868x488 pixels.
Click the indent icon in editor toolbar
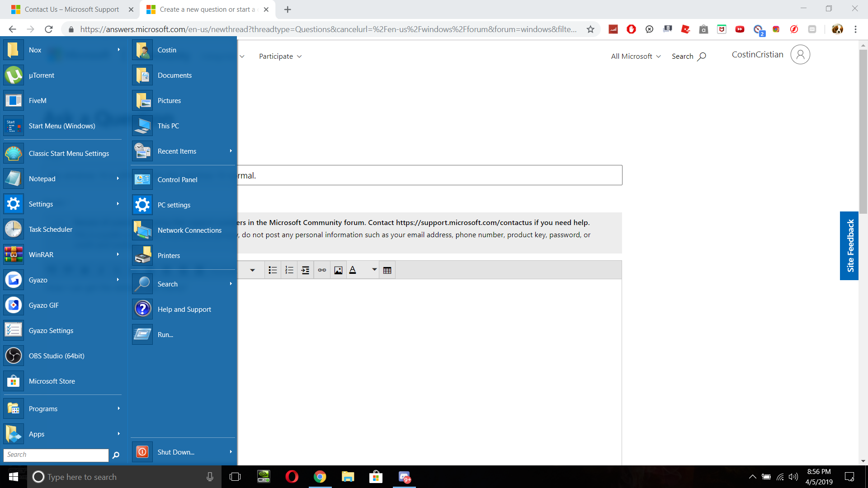coord(306,270)
